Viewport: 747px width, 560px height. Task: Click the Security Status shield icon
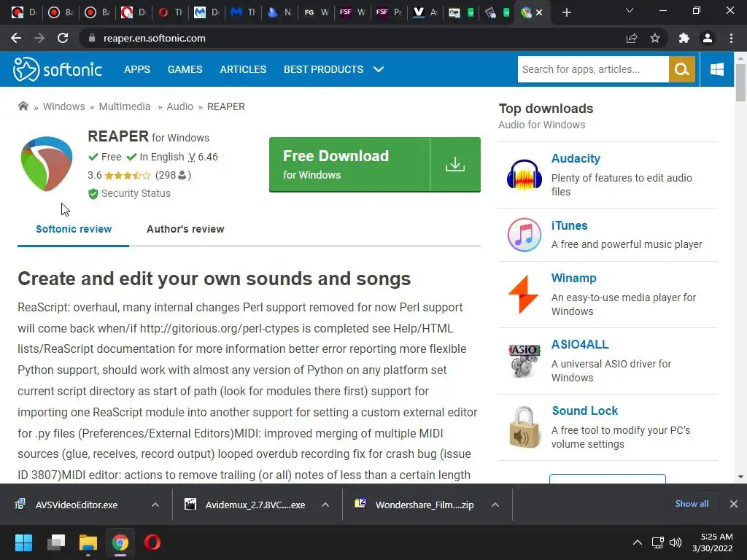point(93,193)
